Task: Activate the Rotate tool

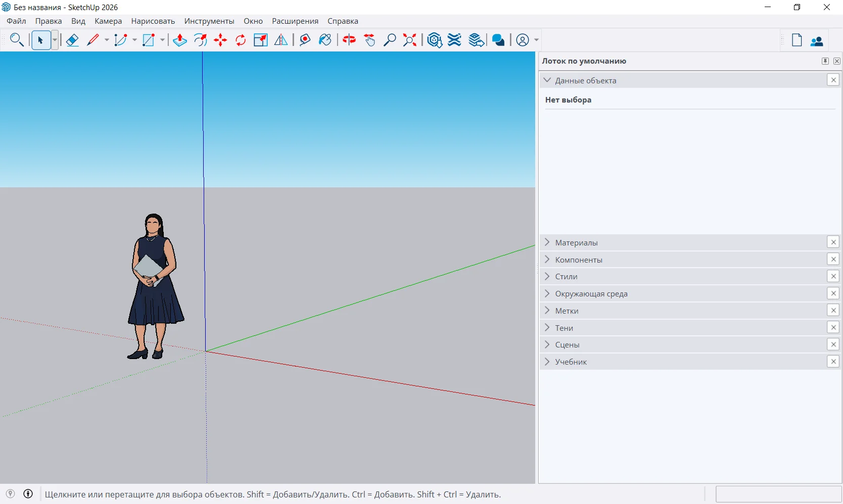Action: coord(241,40)
